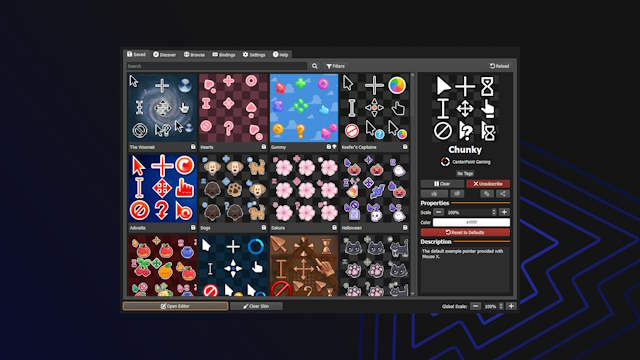Screen dimensions: 640x360
Task: Select the Sakura cursor pack
Action: point(304,189)
